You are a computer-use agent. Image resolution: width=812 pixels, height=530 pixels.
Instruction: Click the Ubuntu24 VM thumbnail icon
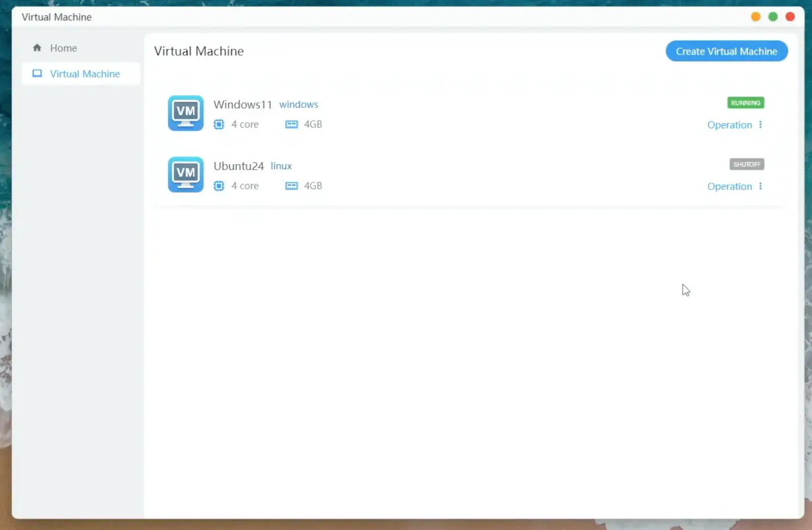coord(185,175)
